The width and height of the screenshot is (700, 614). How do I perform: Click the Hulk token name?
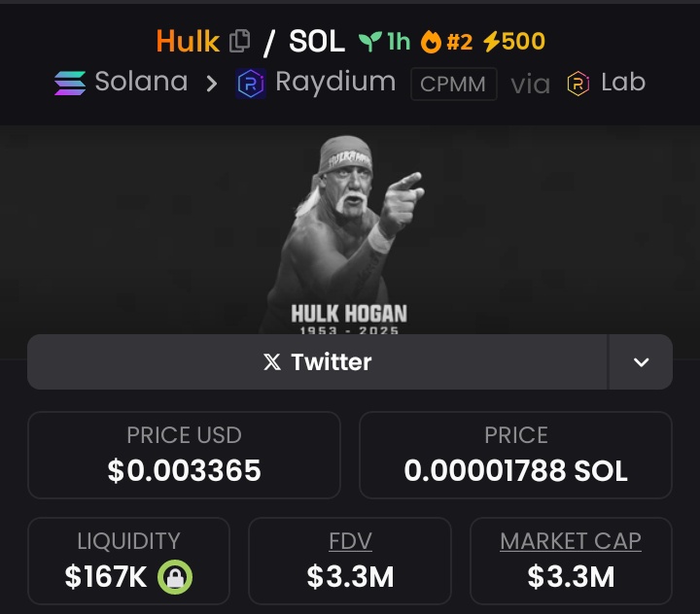[x=188, y=41]
